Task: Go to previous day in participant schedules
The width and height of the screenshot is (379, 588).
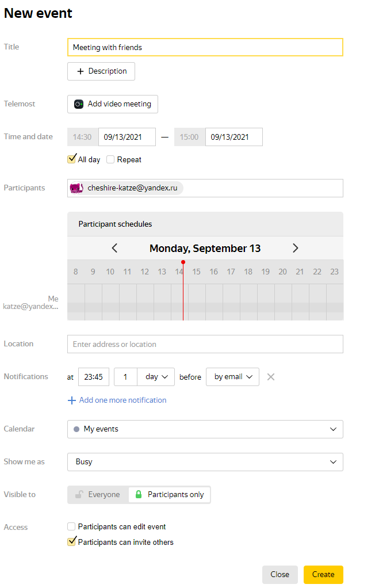Action: coord(114,248)
